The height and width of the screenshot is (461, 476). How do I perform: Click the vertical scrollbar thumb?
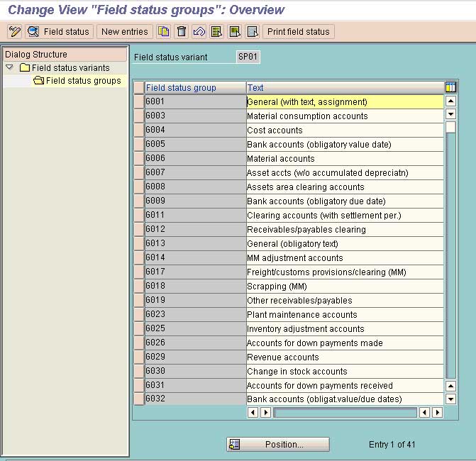(x=450, y=127)
